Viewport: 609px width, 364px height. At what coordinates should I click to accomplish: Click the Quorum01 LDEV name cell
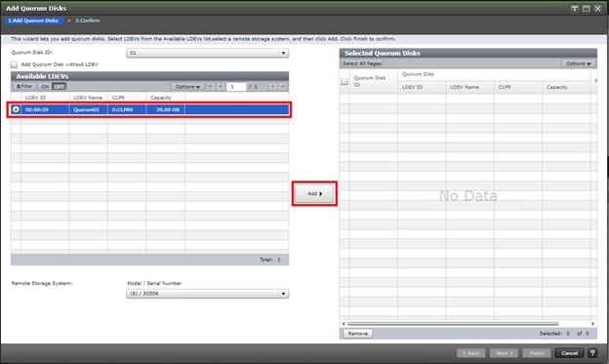(x=88, y=109)
